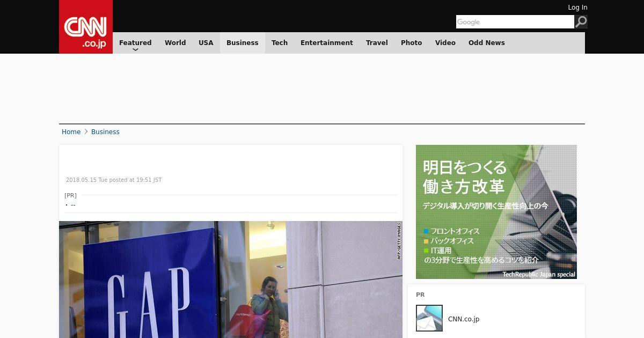Click the search magnifier icon
The width and height of the screenshot is (644, 338).
(581, 21)
